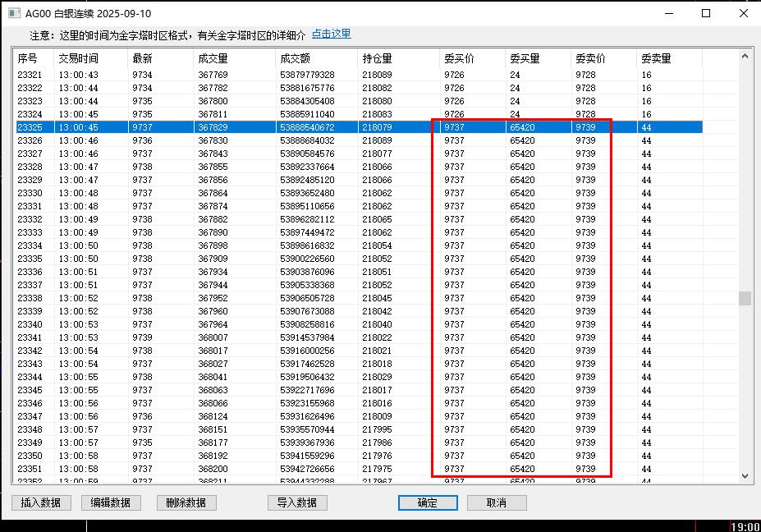Click the 成交量 column header
761x532 pixels.
[x=213, y=59]
